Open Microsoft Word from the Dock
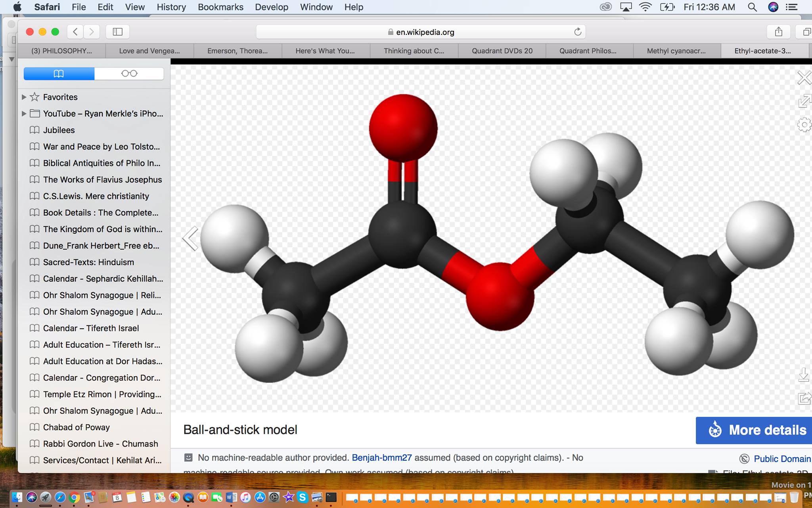This screenshot has height=508, width=812. tap(231, 497)
